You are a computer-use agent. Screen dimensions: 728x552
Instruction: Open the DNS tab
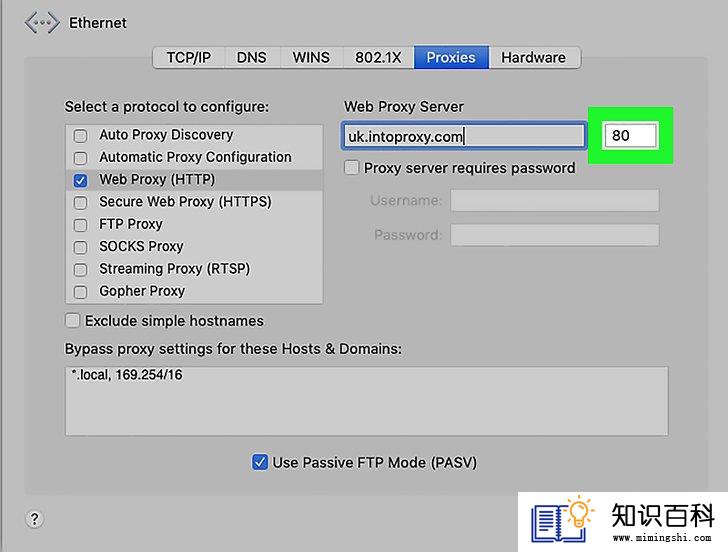pos(252,58)
